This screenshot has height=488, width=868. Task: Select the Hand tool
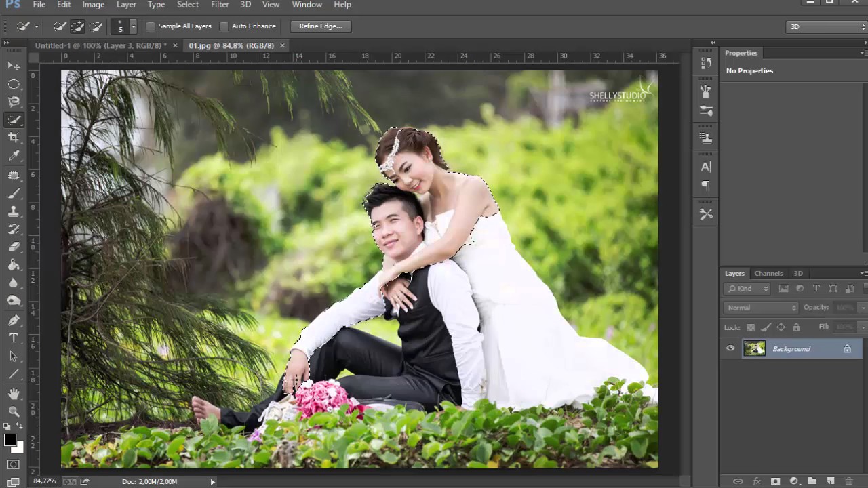(14, 393)
